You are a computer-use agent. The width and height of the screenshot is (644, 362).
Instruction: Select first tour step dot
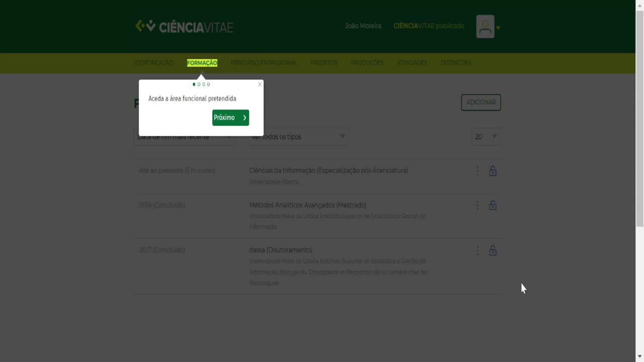coord(194,84)
